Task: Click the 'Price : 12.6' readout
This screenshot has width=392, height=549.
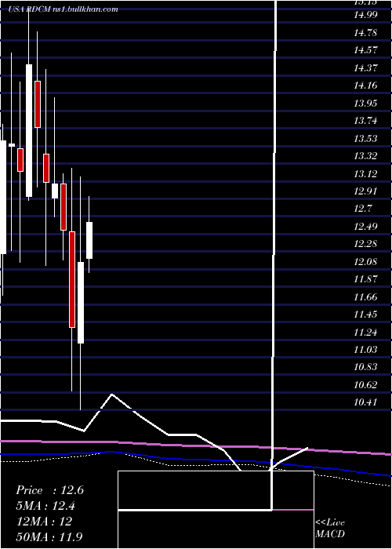Action: tap(49, 490)
